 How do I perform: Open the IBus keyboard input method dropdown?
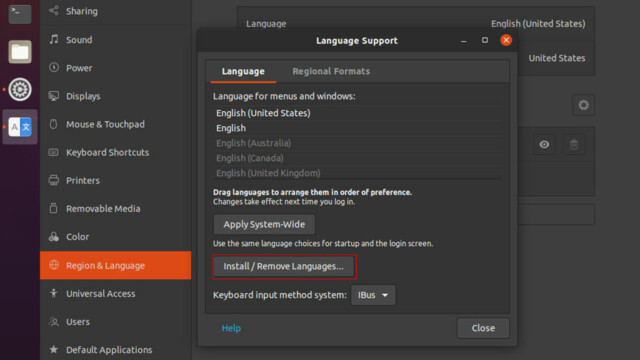[x=373, y=295]
